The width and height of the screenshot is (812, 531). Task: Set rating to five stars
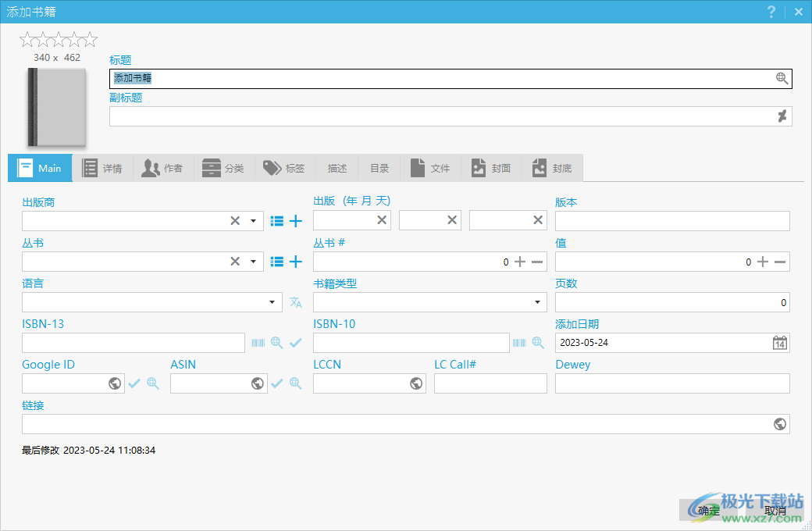tap(90, 39)
